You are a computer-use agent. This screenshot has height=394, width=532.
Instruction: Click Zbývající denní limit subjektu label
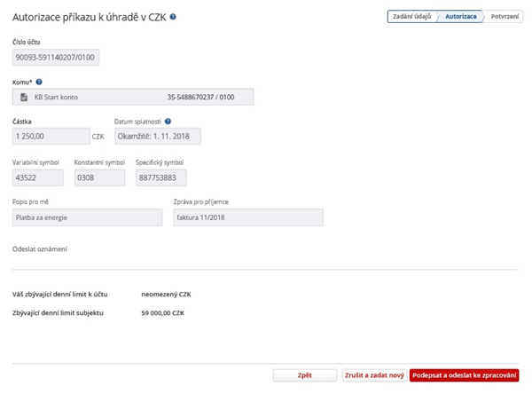(x=58, y=313)
